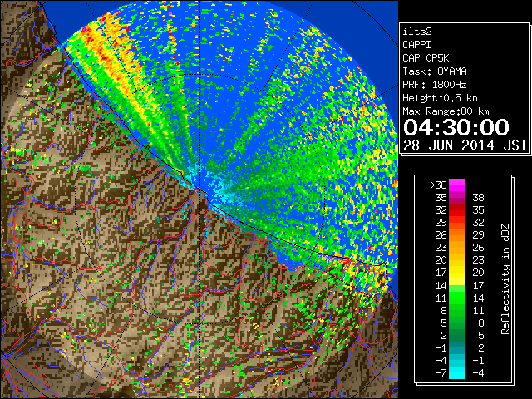
Task: Select the 'Height:0.5 km' line
Action: point(440,98)
